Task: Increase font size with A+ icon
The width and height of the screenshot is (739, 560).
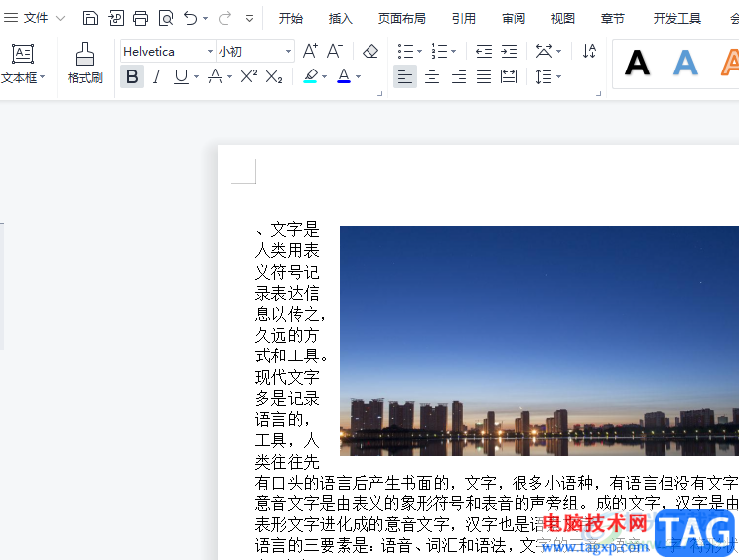Action: point(310,51)
